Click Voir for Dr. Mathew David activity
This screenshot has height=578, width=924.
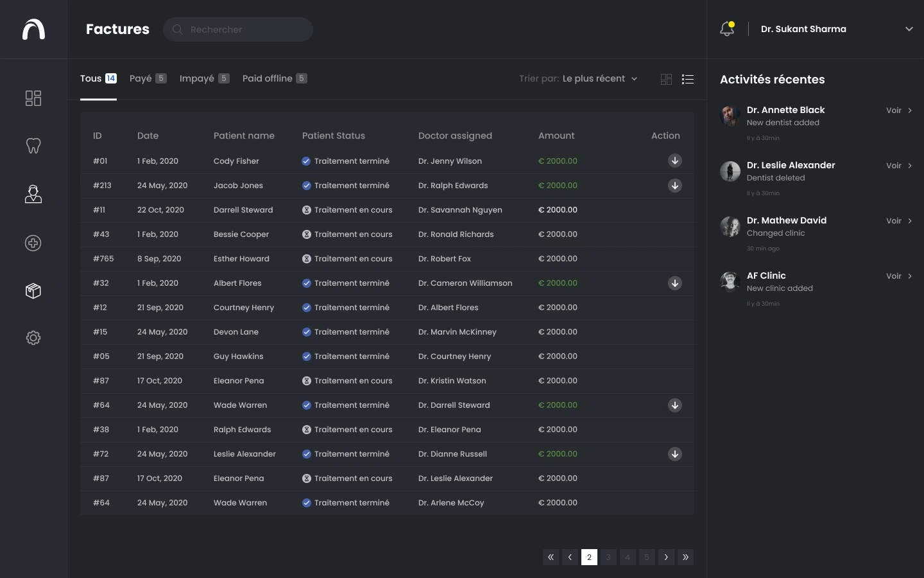click(899, 221)
